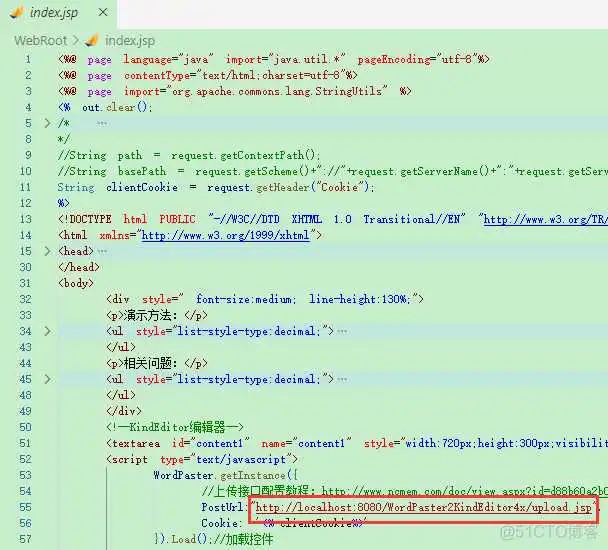The image size is (608, 550).
Task: Open the w3.org/TR link on line 13
Action: [546, 220]
